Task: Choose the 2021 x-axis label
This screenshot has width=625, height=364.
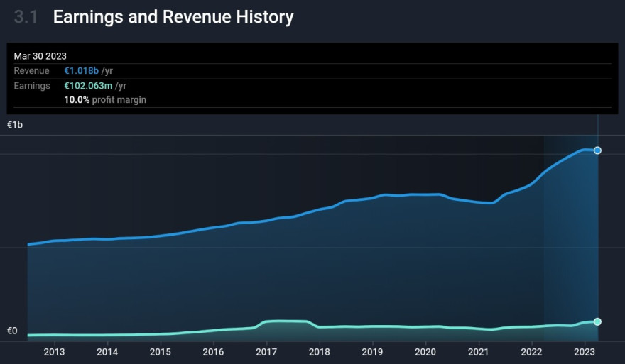Action: (478, 352)
